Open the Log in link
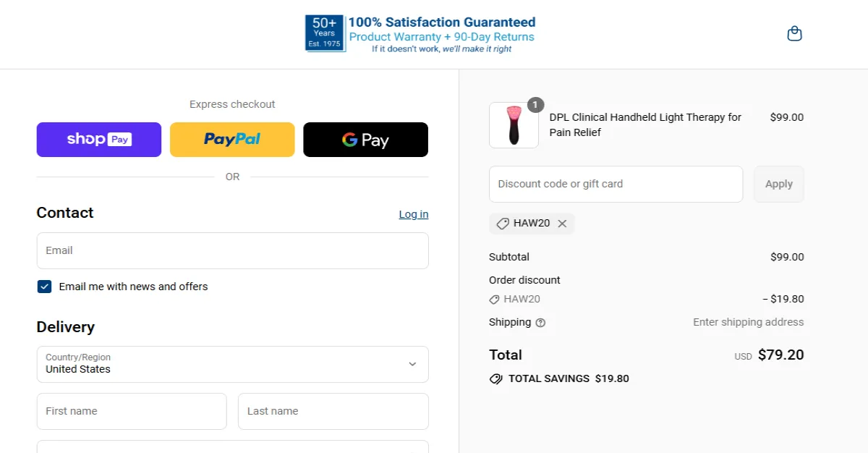 (413, 213)
